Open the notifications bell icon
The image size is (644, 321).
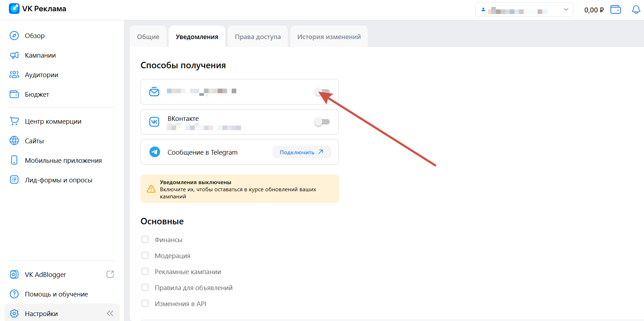tap(636, 10)
